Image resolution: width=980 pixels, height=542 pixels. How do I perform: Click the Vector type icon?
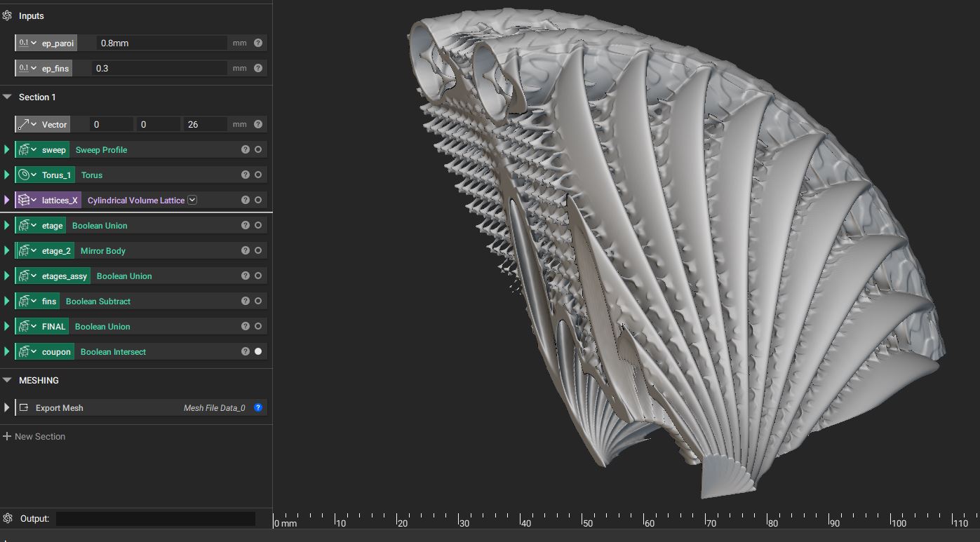(x=27, y=124)
